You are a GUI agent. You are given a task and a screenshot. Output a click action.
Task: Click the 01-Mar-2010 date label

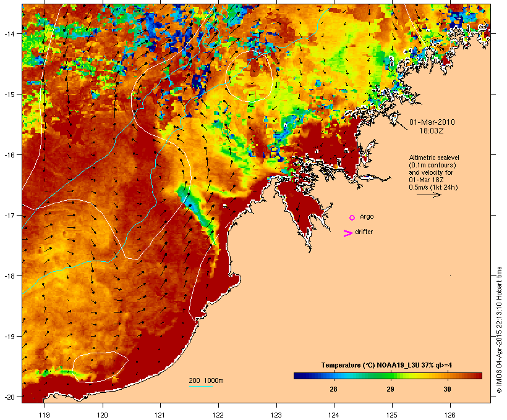pyautogui.click(x=432, y=122)
